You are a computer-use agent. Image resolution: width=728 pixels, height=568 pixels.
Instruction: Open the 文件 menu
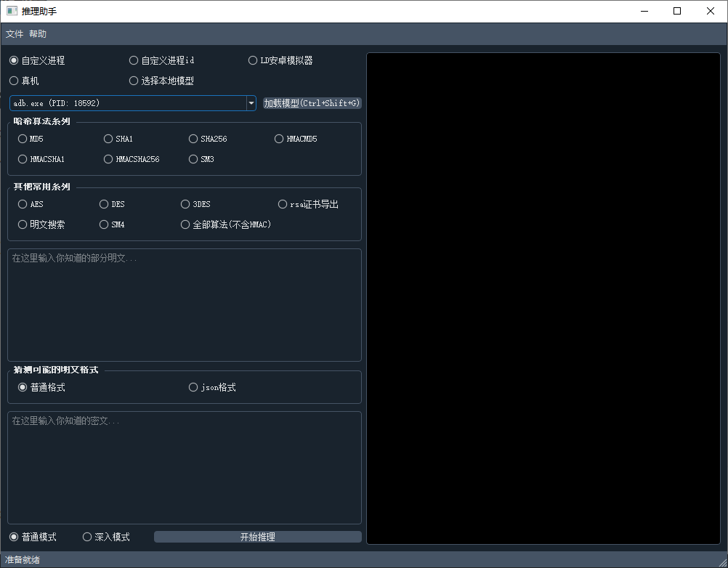[x=15, y=34]
